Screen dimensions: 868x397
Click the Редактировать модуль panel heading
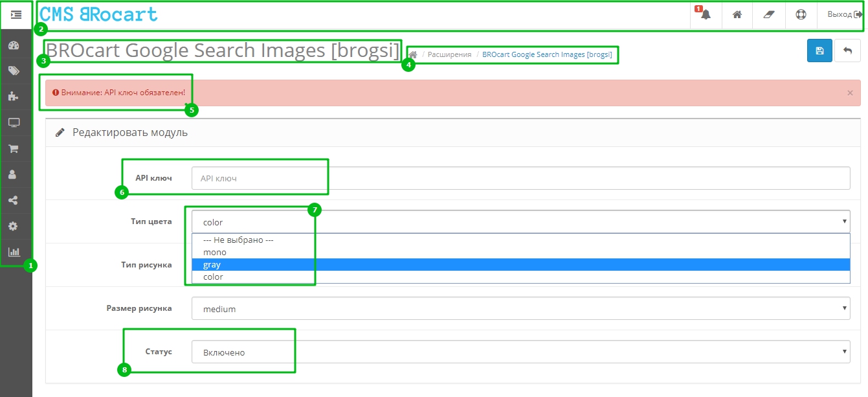point(129,132)
